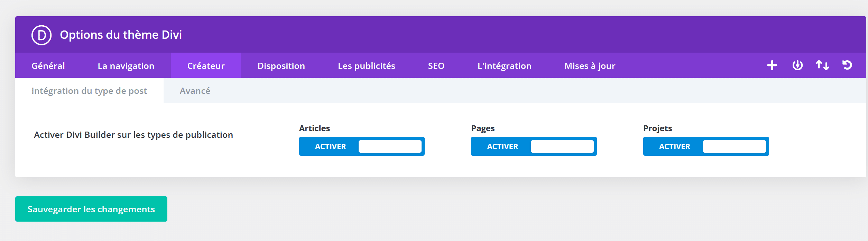The image size is (868, 241).
Task: Open the SEO tab
Action: [436, 65]
